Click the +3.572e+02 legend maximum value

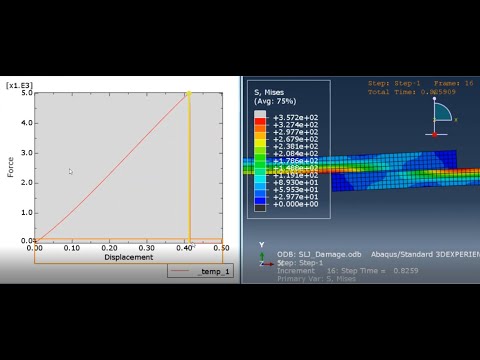point(296,118)
